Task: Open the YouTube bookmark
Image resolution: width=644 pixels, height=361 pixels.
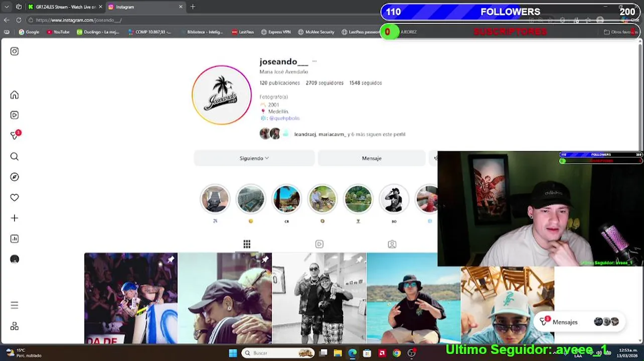Action: click(x=58, y=32)
